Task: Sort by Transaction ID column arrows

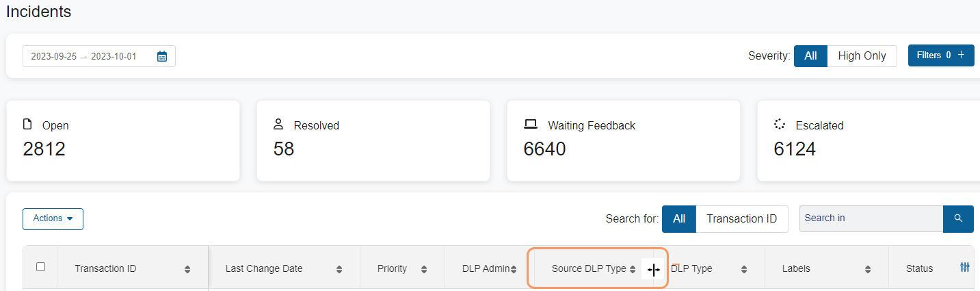Action: (x=187, y=269)
